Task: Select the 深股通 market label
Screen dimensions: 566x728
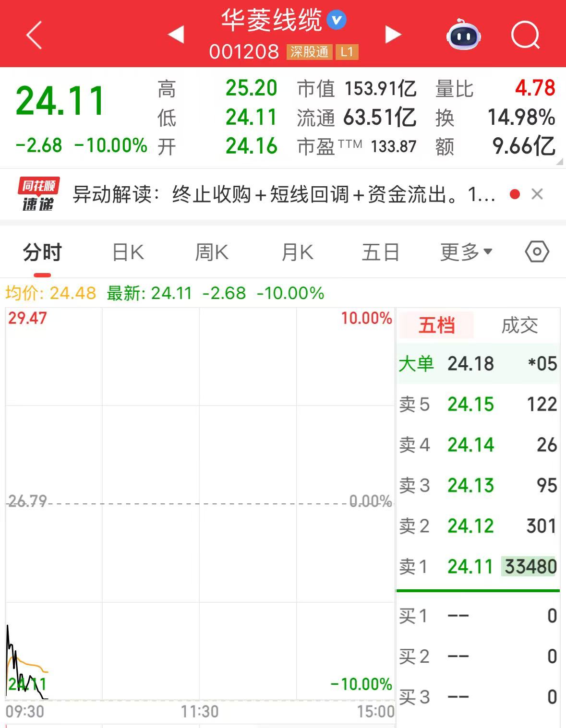Action: coord(309,53)
